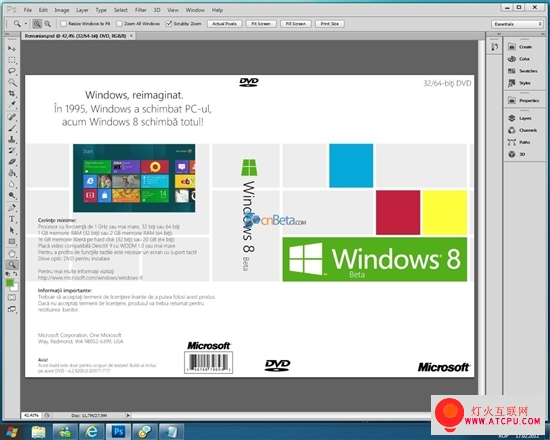The image size is (550, 440).
Task: Open the Channels panel
Action: [523, 130]
